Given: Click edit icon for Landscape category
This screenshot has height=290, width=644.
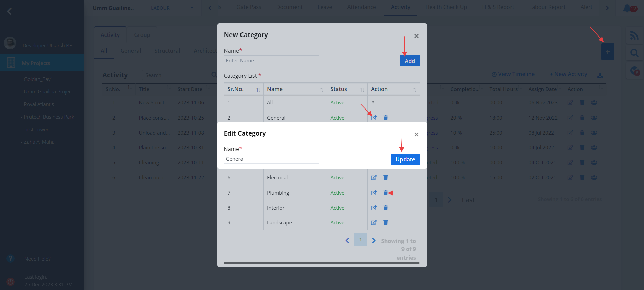Looking at the screenshot, I should tap(374, 223).
